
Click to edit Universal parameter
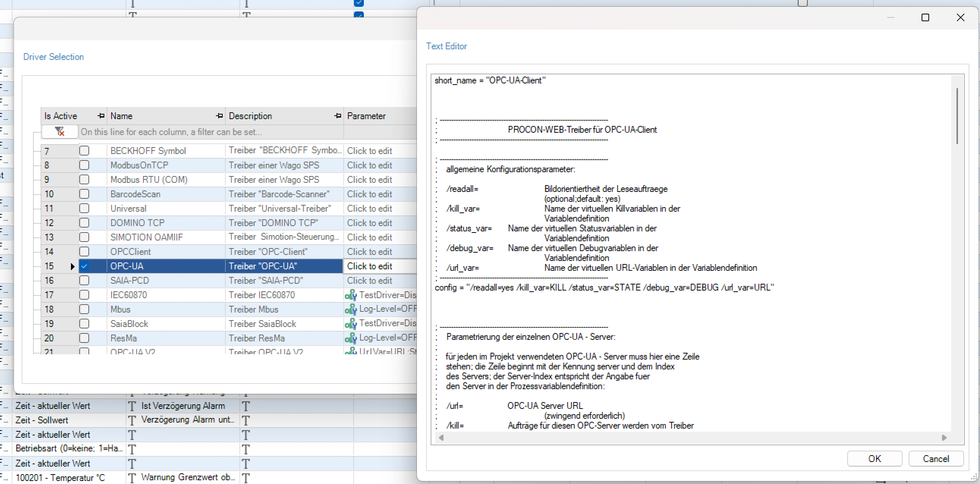pos(381,209)
